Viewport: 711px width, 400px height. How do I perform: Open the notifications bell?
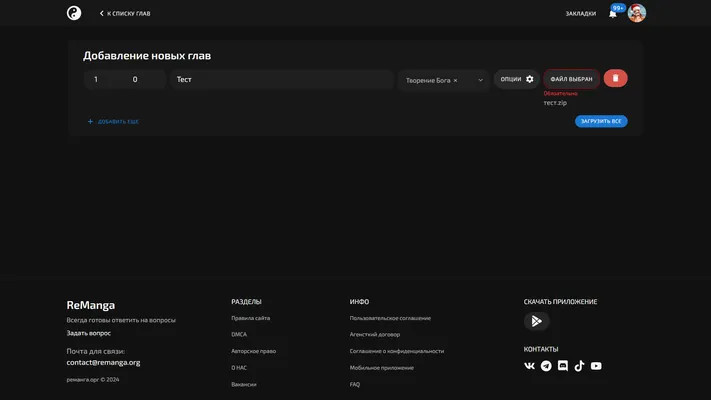point(613,14)
